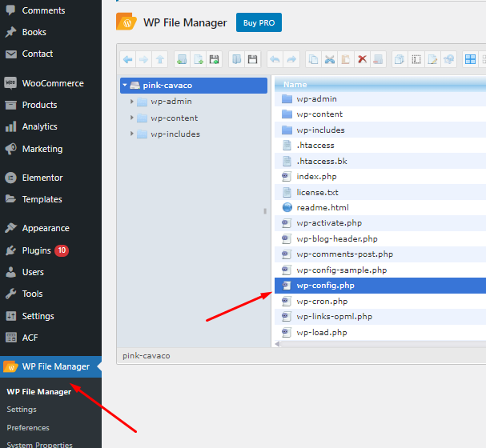Click the open-book icon in the toolbar
486x448 pixels.
236,59
